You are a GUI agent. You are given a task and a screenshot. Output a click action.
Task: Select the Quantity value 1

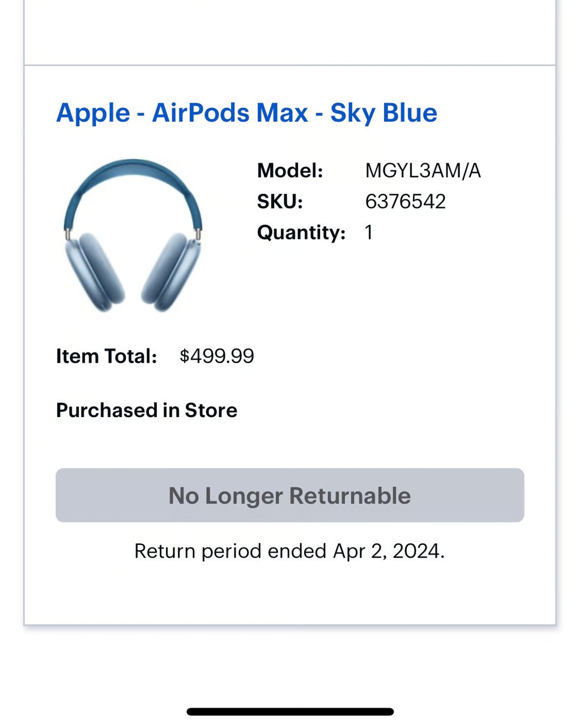click(369, 232)
